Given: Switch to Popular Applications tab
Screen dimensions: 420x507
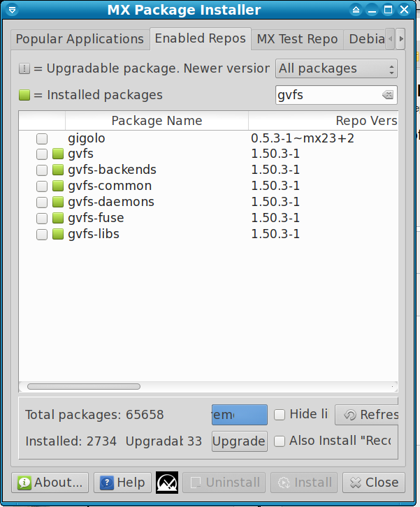Looking at the screenshot, I should tap(80, 39).
